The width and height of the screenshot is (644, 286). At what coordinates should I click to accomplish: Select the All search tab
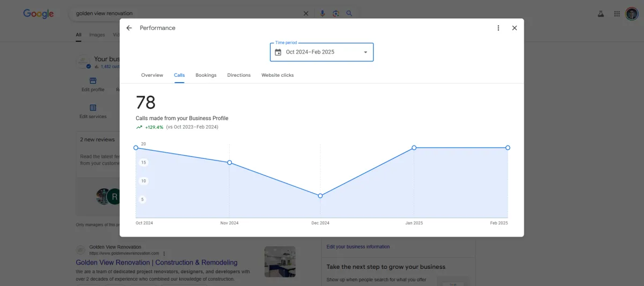(78, 35)
